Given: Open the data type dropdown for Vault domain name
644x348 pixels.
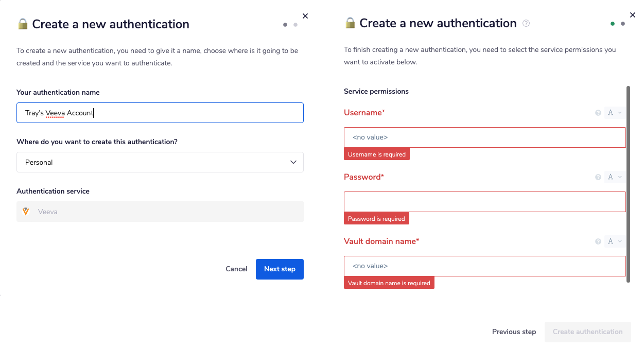Looking at the screenshot, I should 614,241.
